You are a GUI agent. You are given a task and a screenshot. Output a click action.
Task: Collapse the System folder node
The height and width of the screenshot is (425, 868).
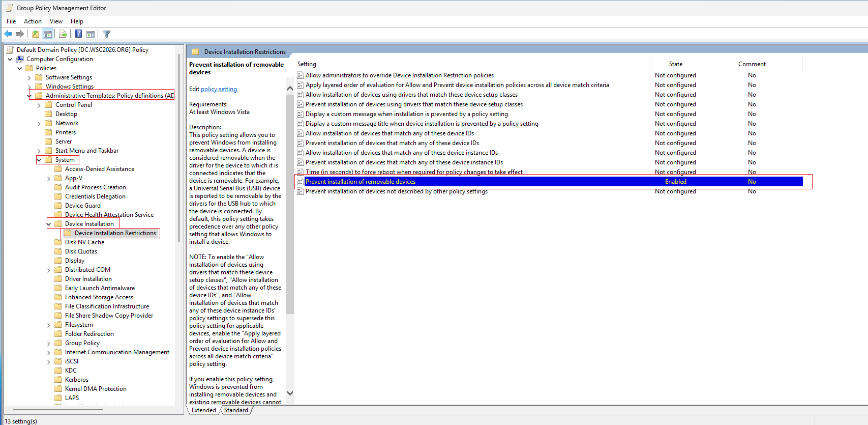coord(39,160)
